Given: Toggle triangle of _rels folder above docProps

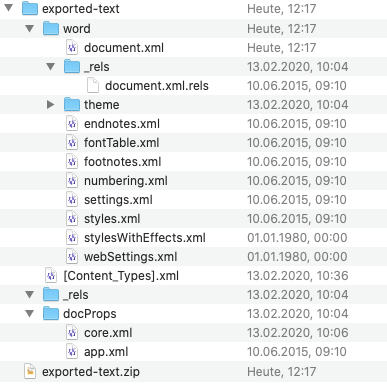Looking at the screenshot, I should [x=30, y=294].
